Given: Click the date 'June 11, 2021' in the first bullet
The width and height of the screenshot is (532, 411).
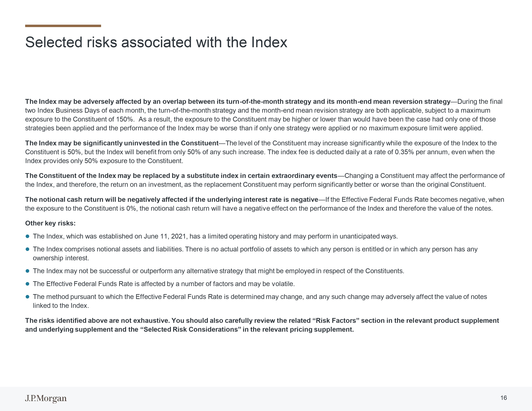Looking at the screenshot, I should pos(165,236).
